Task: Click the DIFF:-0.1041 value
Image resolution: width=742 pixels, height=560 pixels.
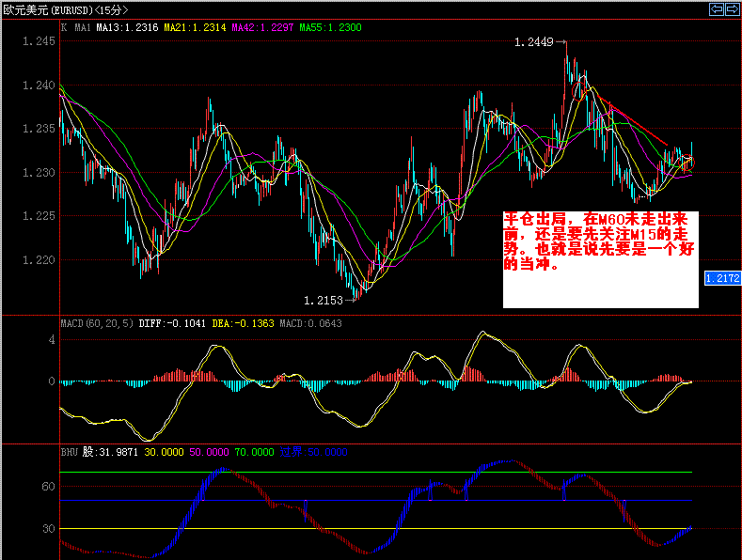Action: tap(172, 323)
